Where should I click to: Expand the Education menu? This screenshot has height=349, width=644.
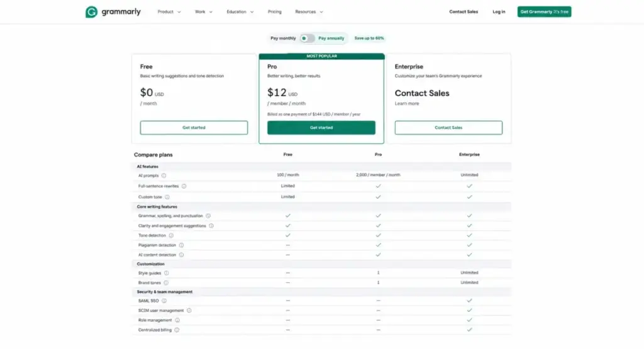(x=240, y=12)
